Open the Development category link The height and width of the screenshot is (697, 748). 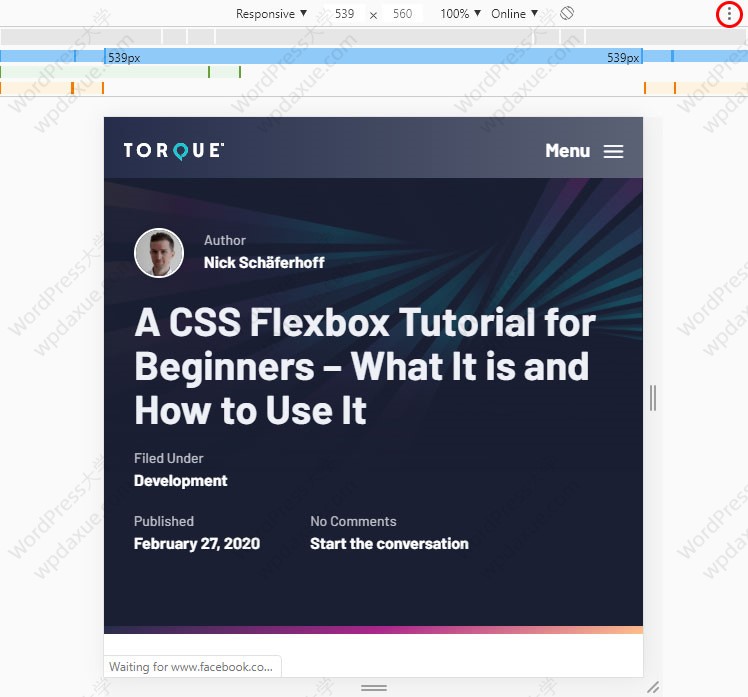[x=180, y=480]
